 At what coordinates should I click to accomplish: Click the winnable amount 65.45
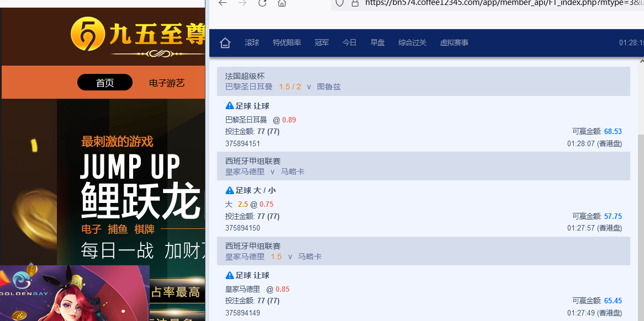(x=613, y=301)
